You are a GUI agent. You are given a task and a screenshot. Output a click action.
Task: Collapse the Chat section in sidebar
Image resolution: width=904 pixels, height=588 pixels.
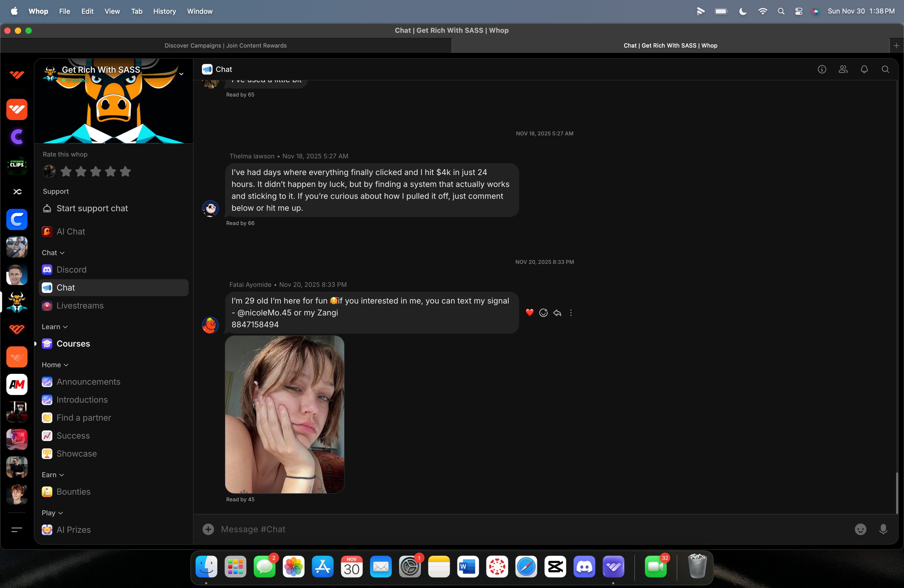pyautogui.click(x=53, y=252)
